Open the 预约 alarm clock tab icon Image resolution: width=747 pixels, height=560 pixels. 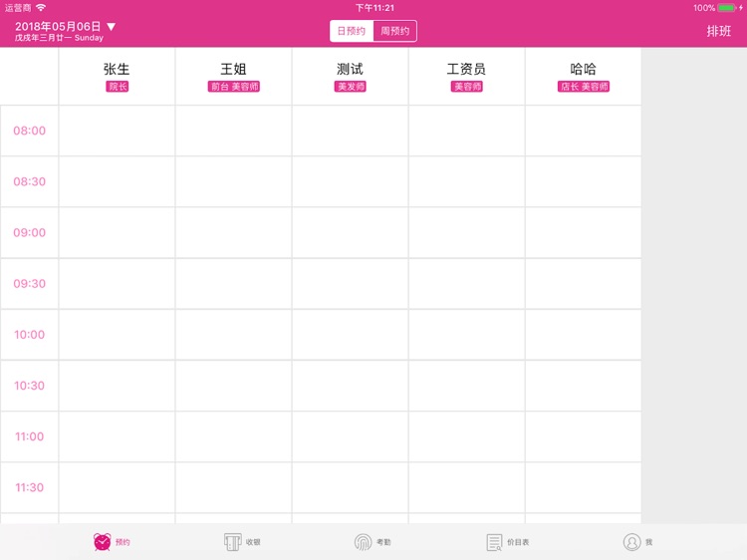click(102, 542)
